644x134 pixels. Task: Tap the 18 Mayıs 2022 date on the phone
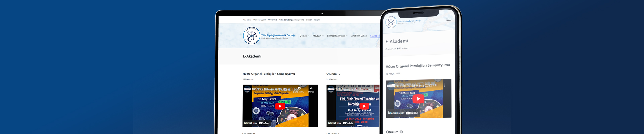click(393, 74)
